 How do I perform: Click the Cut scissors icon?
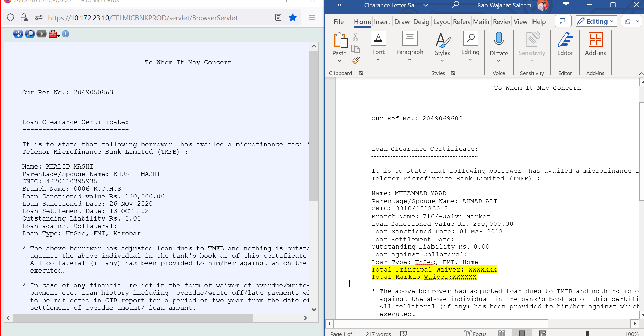point(355,37)
